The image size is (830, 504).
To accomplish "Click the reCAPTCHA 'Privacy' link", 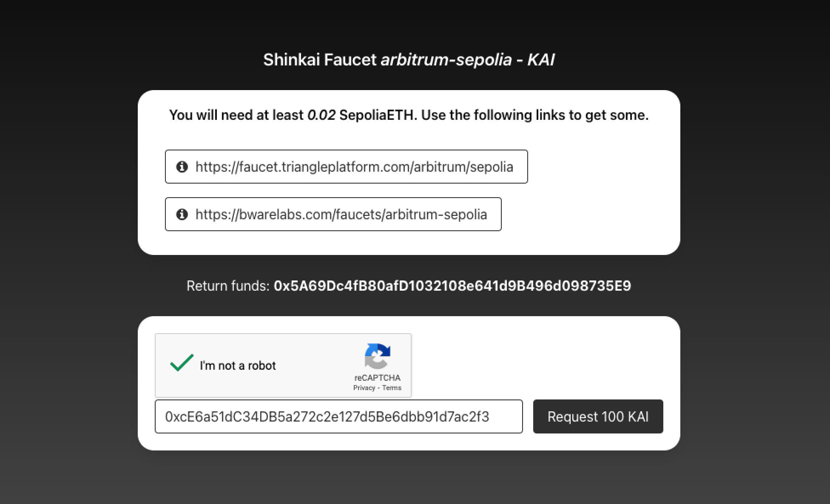I will coord(365,387).
